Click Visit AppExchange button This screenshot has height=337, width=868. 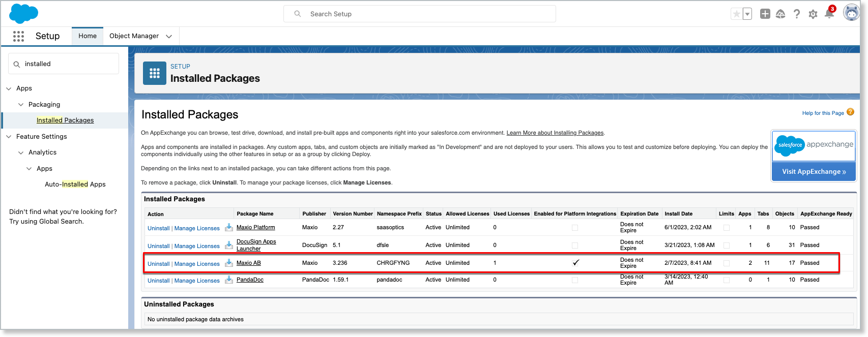[x=814, y=171]
